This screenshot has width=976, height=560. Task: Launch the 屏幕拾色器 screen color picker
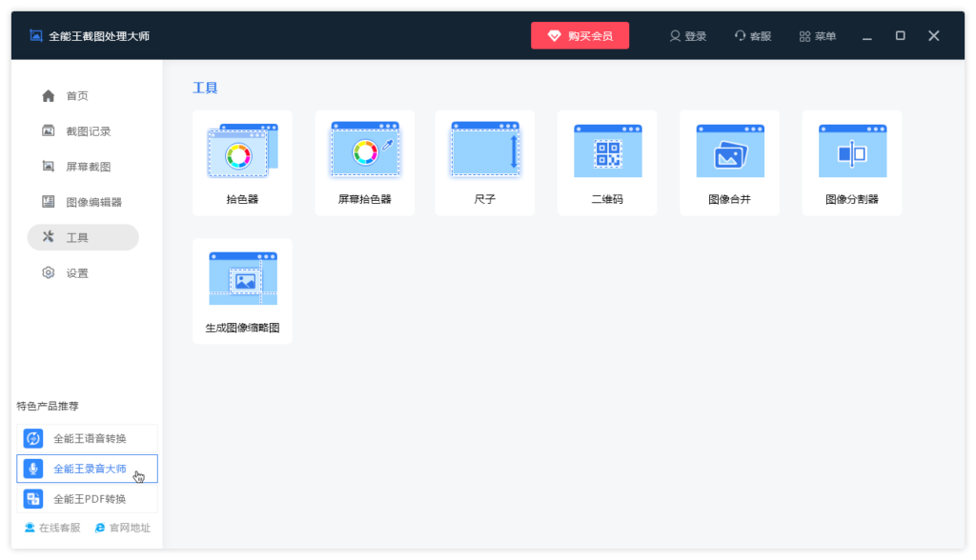364,162
